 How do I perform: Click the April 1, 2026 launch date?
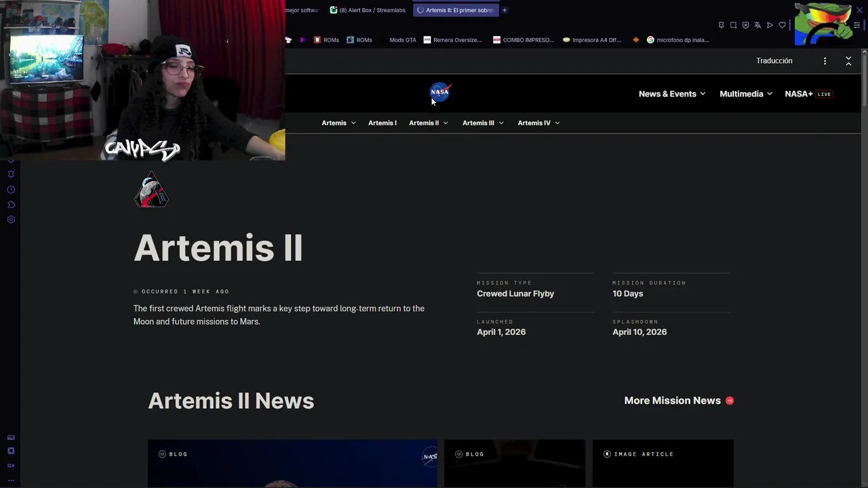[x=501, y=332]
